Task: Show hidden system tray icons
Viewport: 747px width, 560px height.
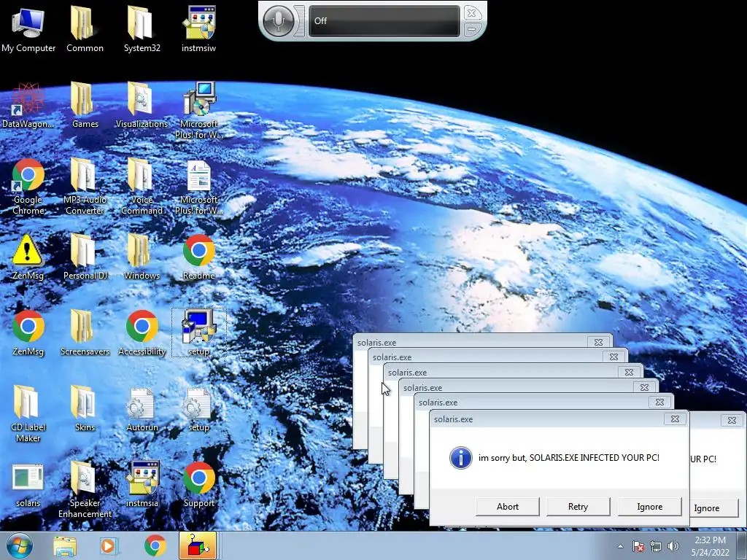Action: (620, 546)
